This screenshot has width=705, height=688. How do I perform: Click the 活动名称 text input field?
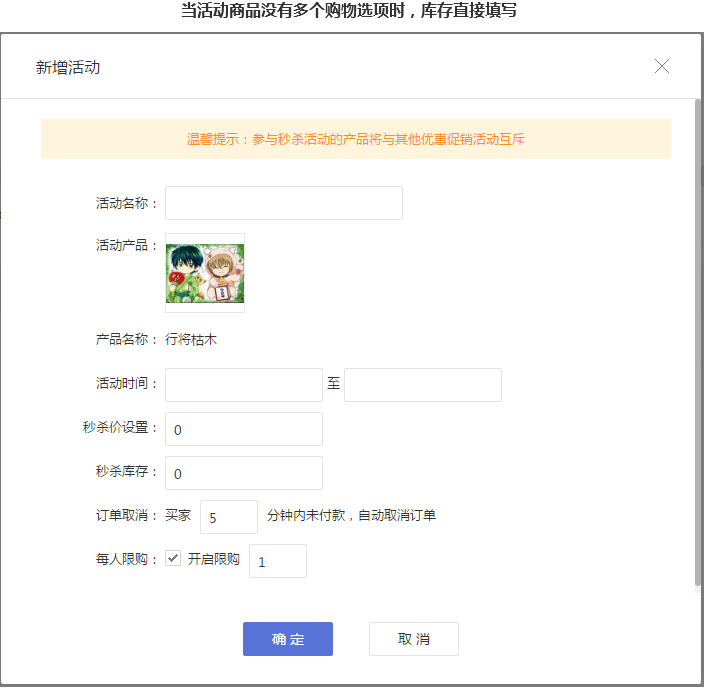283,203
